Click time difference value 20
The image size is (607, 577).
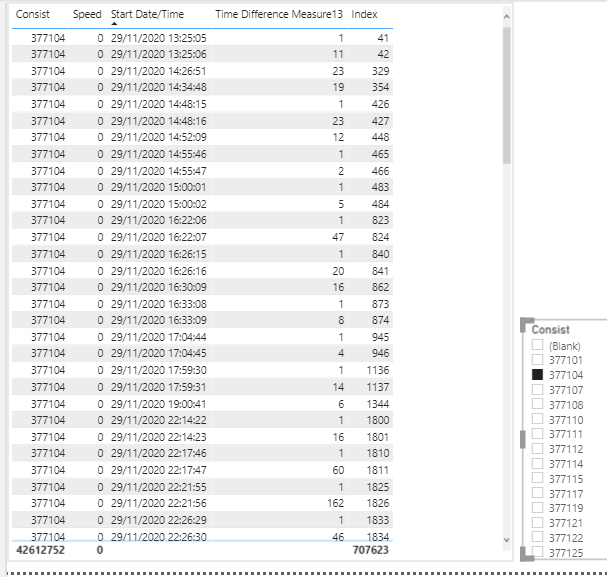[x=338, y=271]
